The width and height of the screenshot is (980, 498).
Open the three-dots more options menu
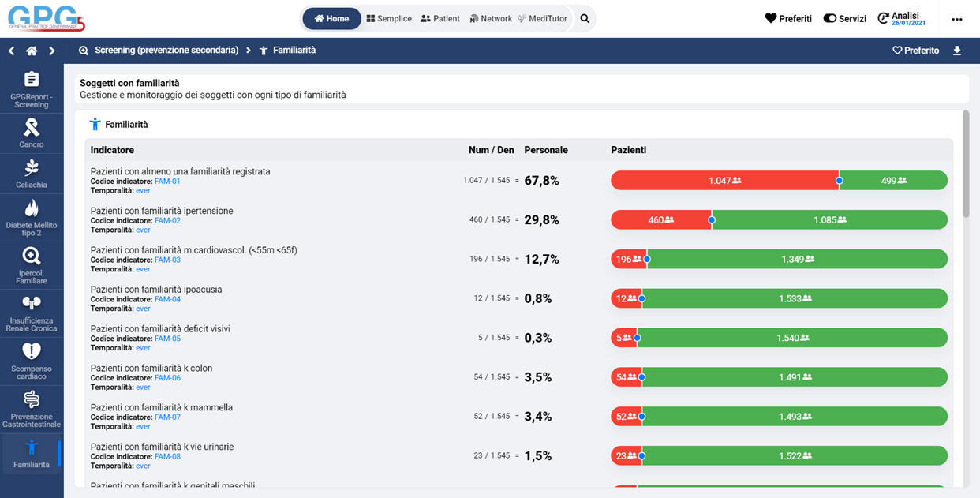click(957, 20)
